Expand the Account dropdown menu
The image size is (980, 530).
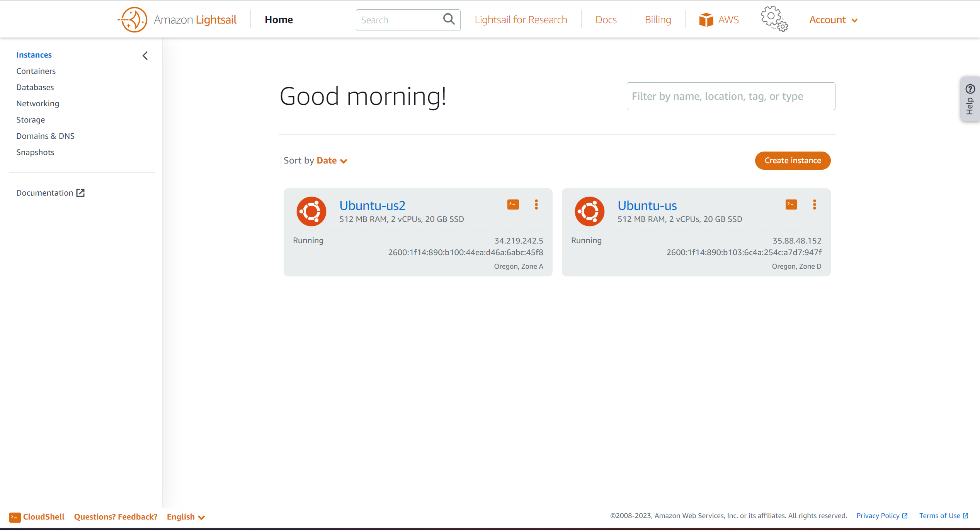pyautogui.click(x=833, y=20)
